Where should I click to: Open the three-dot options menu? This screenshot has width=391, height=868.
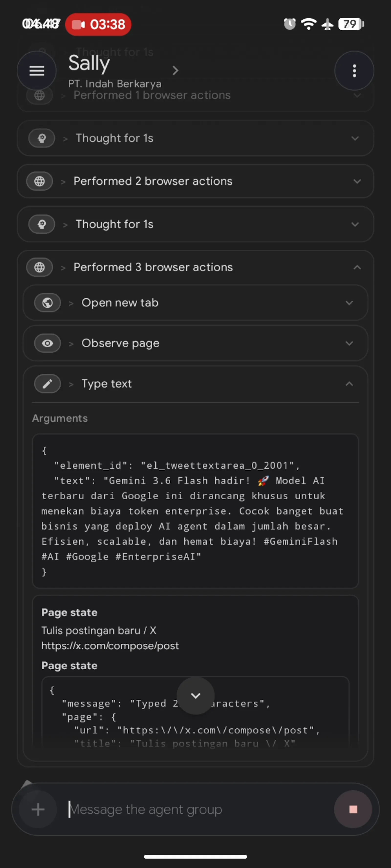click(354, 71)
